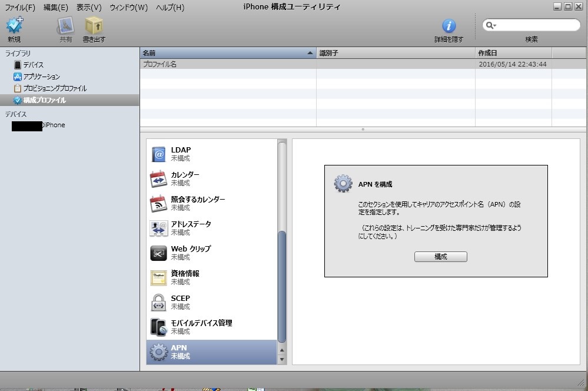Select the プロファイル名 row
588x391 pixels.
click(363, 64)
